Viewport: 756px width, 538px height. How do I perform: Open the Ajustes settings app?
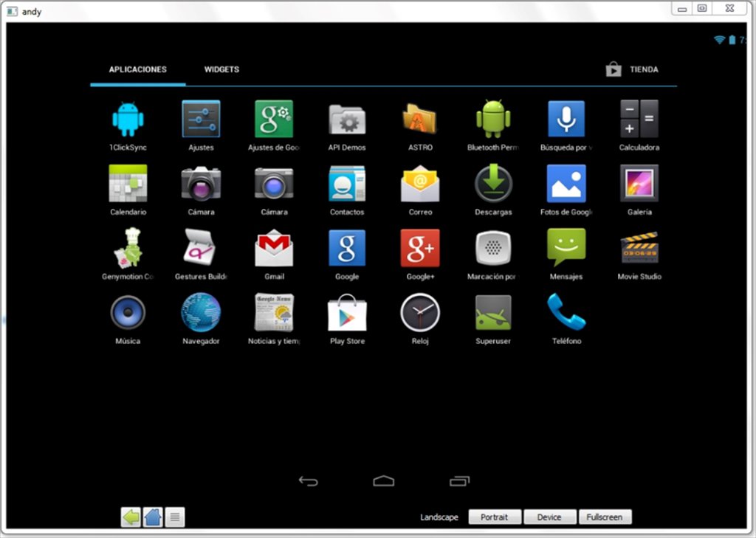point(201,120)
